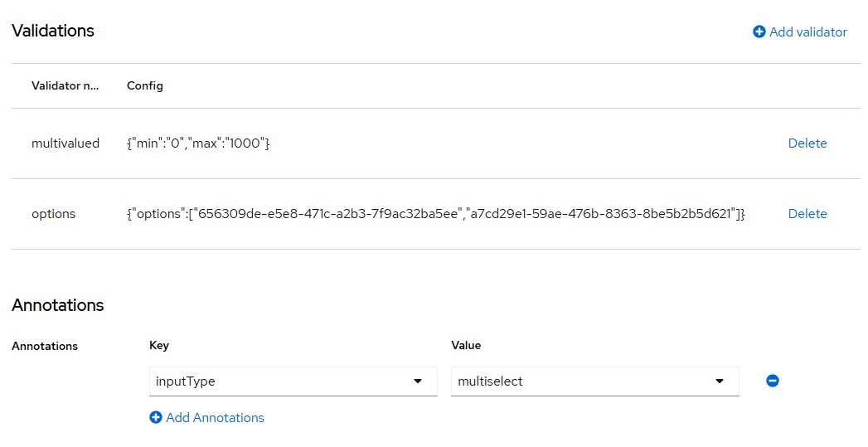868x447 pixels.
Task: Click the min/max config text of multivalued
Action: [198, 143]
